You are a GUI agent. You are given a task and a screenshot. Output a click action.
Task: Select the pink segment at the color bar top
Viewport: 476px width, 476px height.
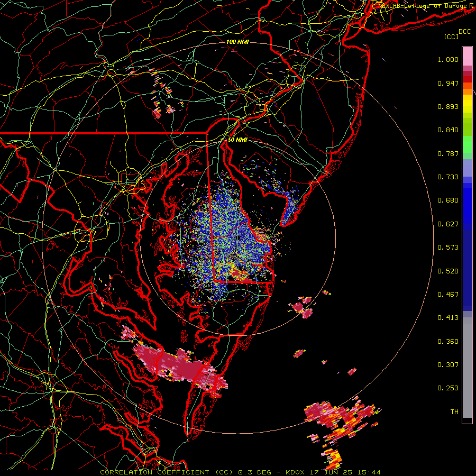467,56
